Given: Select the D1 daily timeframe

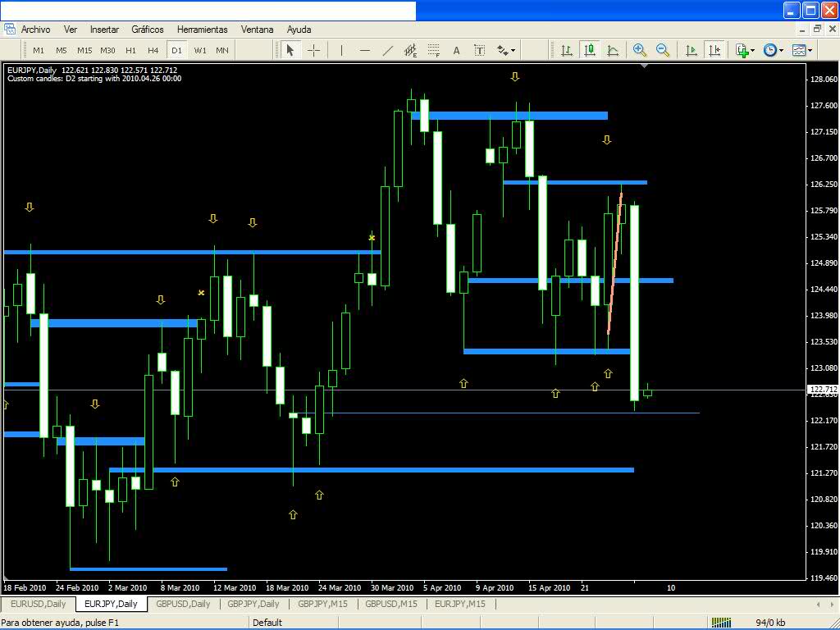Looking at the screenshot, I should coord(177,50).
